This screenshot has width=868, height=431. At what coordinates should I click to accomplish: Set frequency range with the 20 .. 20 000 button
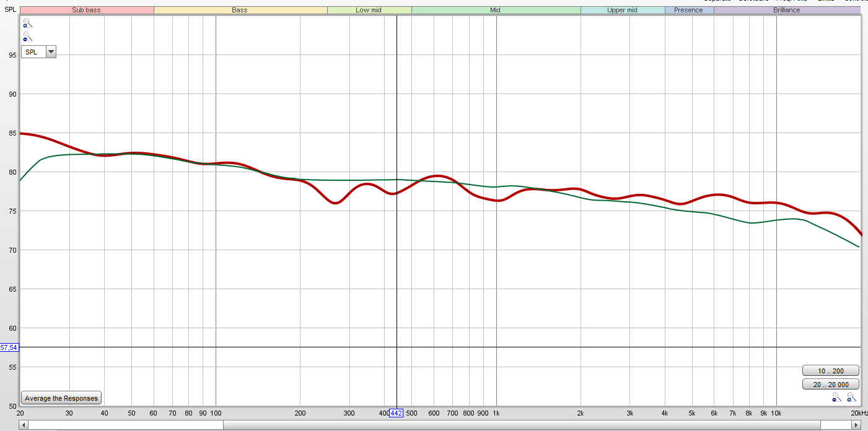(x=831, y=385)
